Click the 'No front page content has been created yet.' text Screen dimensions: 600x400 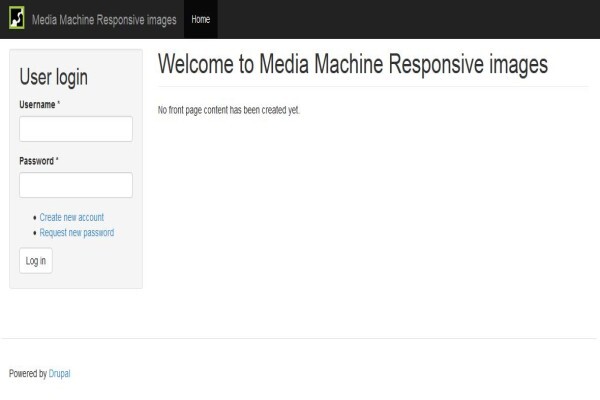[229, 110]
